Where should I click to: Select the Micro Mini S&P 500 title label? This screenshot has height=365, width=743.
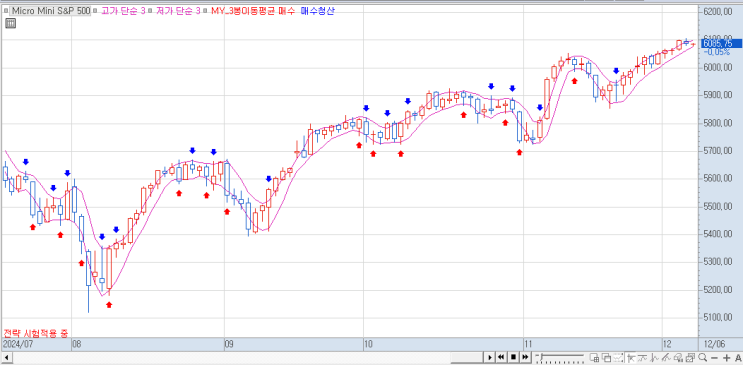click(51, 10)
